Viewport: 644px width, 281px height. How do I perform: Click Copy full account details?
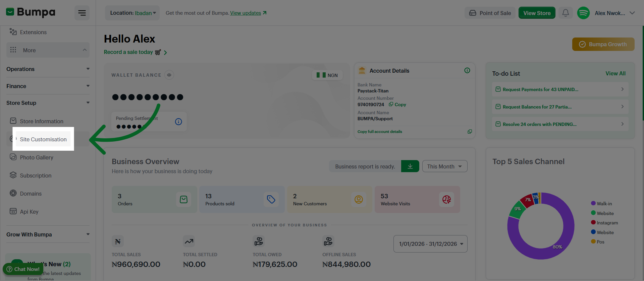point(380,132)
